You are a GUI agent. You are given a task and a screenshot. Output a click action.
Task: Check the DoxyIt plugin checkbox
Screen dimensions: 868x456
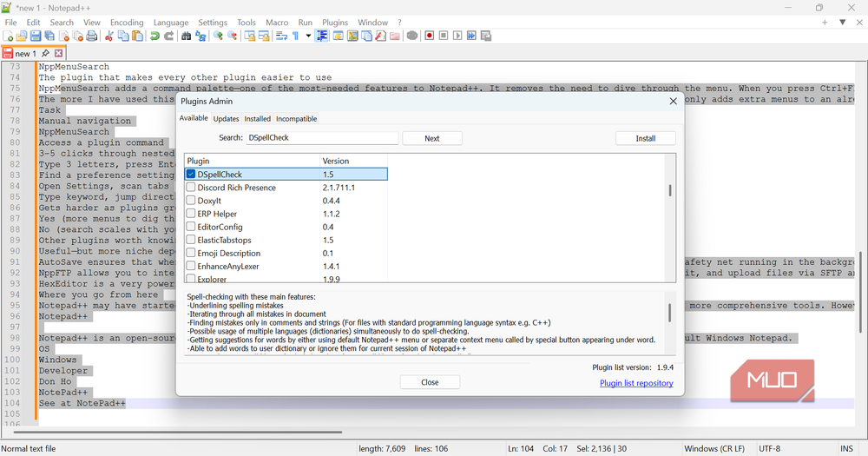pos(191,201)
